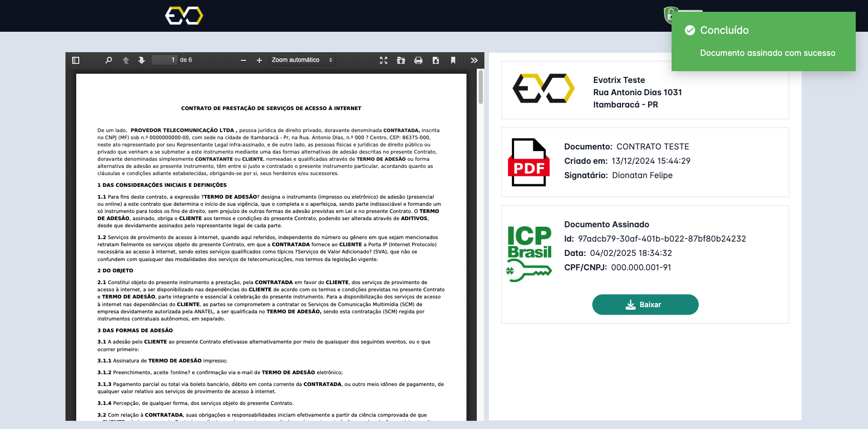Expand the PDF toolbar tools menu
The height and width of the screenshot is (429, 868).
474,60
